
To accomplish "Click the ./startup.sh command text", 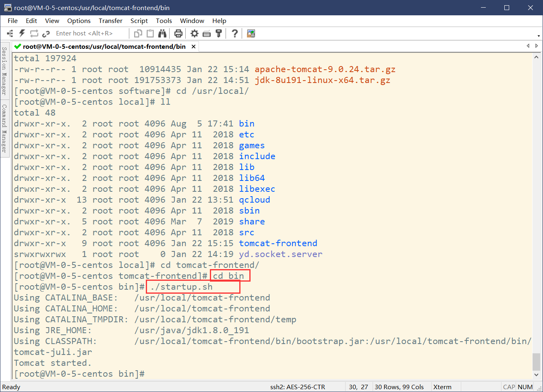I will point(181,287).
